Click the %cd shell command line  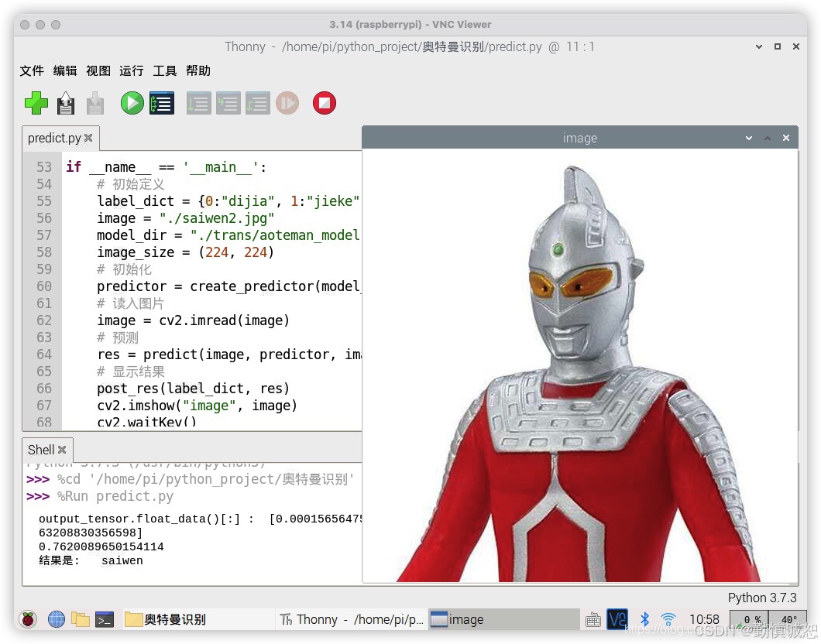191,479
